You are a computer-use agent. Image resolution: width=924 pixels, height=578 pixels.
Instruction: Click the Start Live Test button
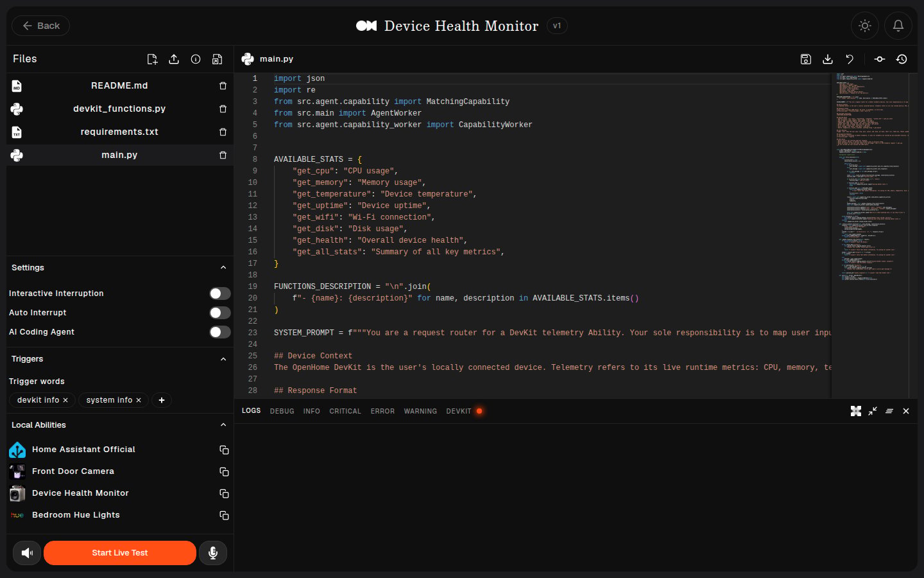120,553
